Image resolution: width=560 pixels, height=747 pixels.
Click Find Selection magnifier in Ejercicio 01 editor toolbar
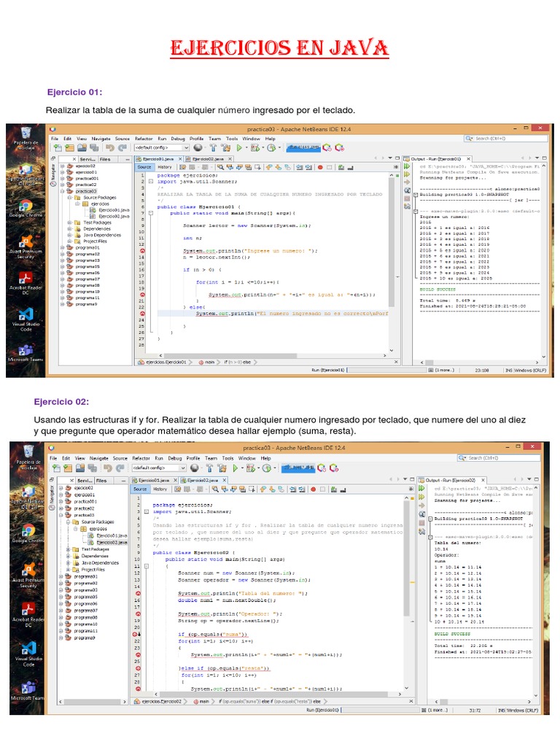220,167
